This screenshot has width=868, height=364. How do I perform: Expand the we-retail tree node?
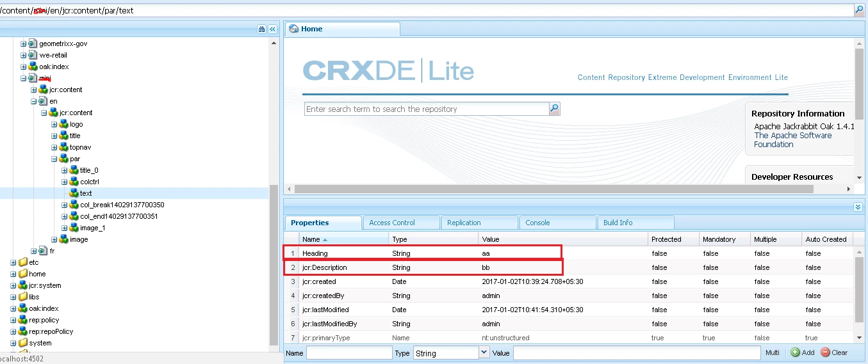tap(24, 55)
